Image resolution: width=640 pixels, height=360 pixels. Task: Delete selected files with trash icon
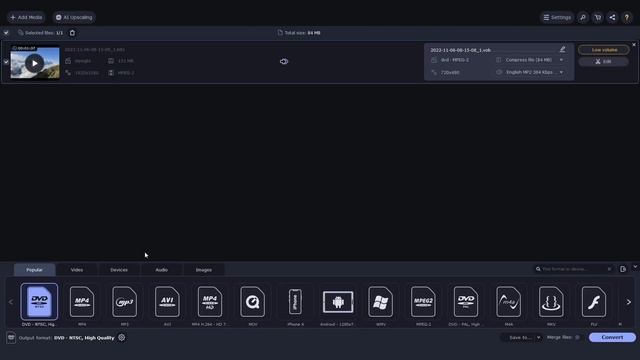click(72, 33)
